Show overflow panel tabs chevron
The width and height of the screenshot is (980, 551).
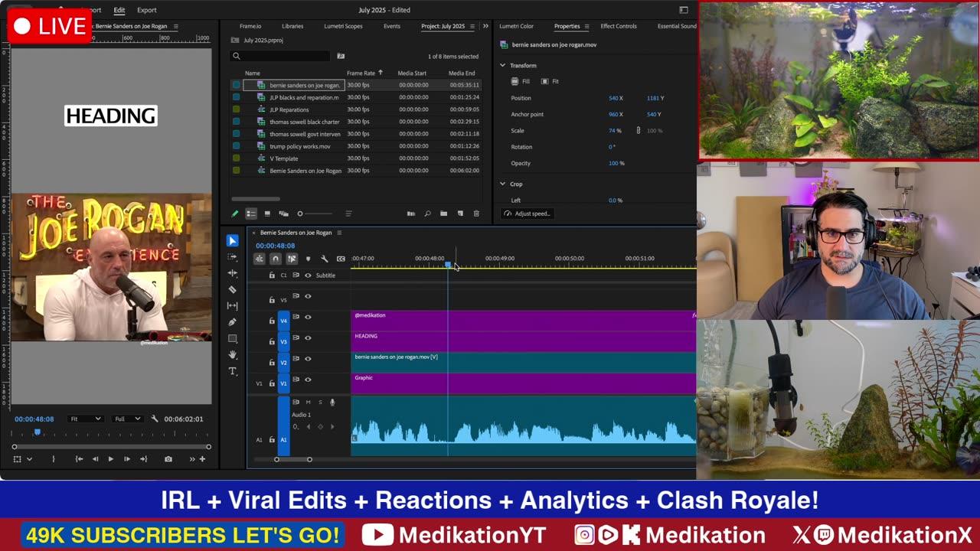485,26
